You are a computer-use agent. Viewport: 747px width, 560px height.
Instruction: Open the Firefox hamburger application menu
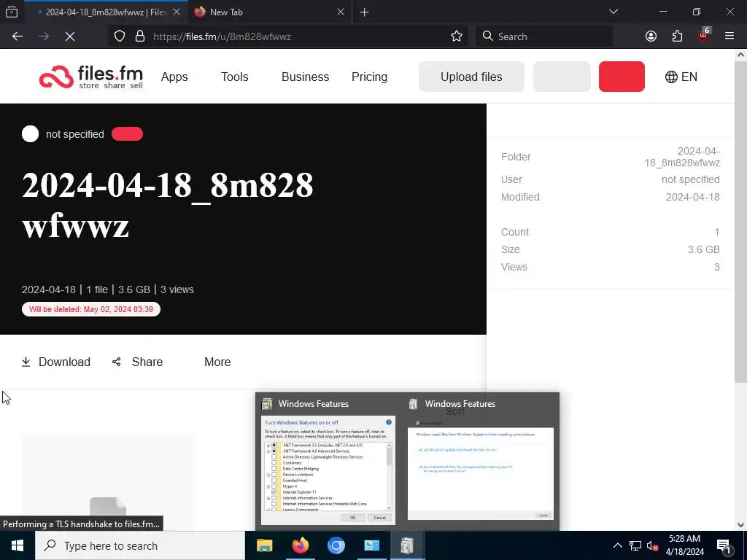coord(729,36)
